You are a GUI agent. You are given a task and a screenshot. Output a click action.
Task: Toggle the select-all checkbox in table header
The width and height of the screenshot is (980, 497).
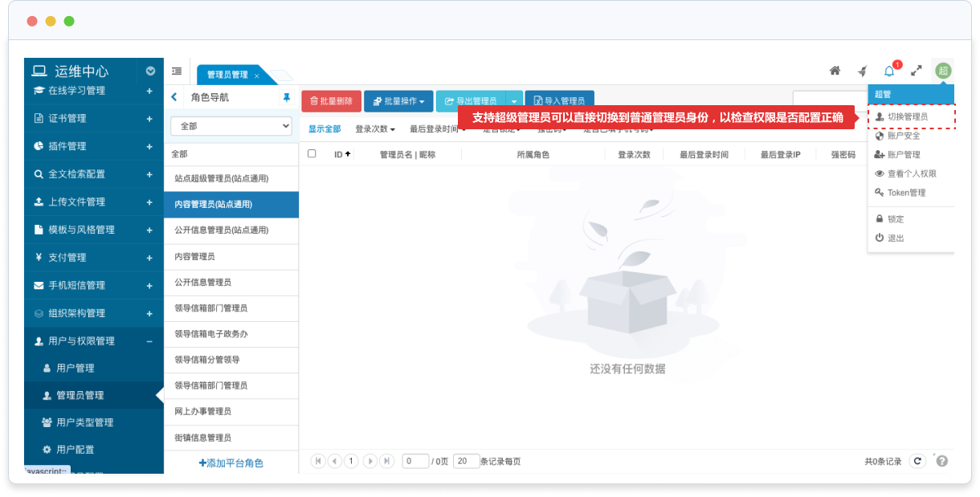[x=312, y=154]
